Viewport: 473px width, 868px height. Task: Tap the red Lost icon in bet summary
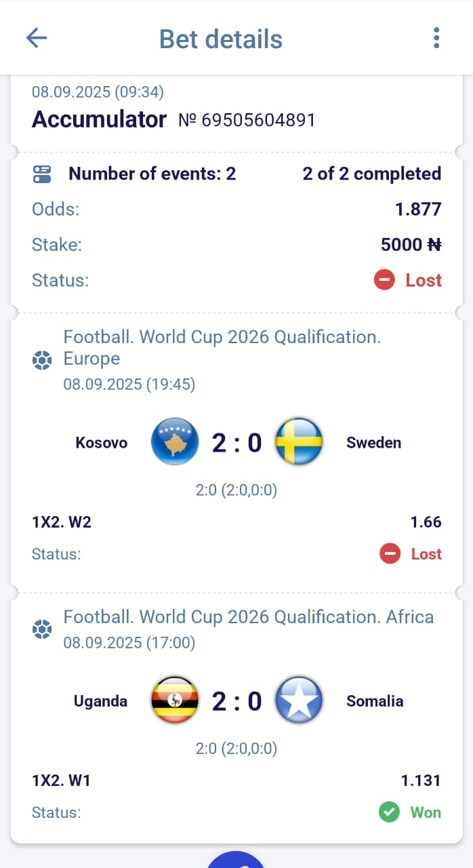384,280
